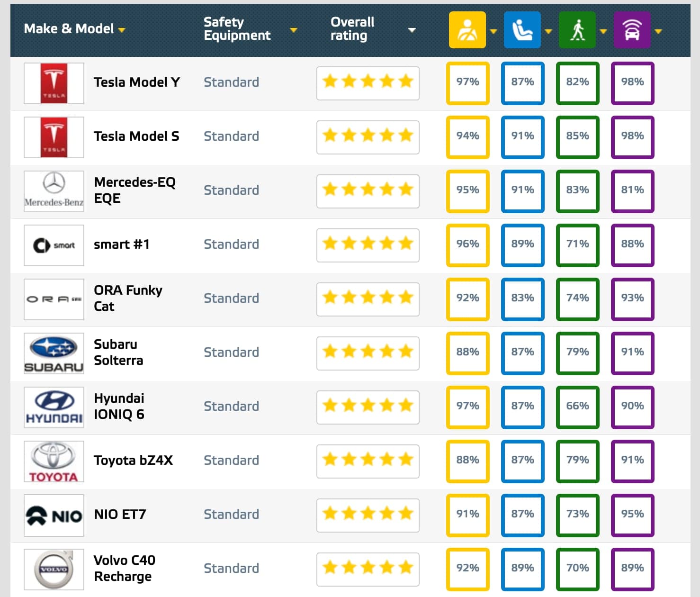This screenshot has height=597, width=700.
Task: Click Tesla Model Y 97% yellow score box
Action: coord(467,83)
